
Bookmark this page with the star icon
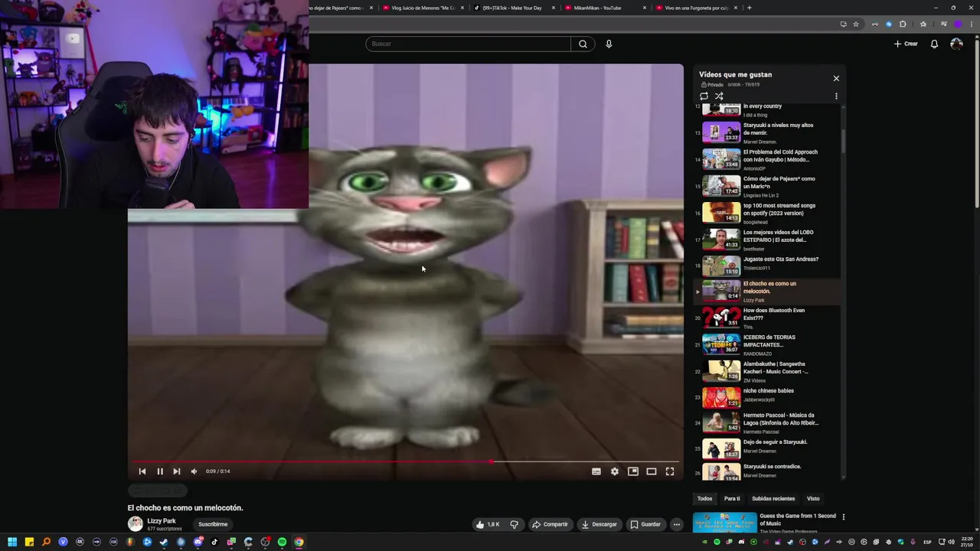pos(856,24)
